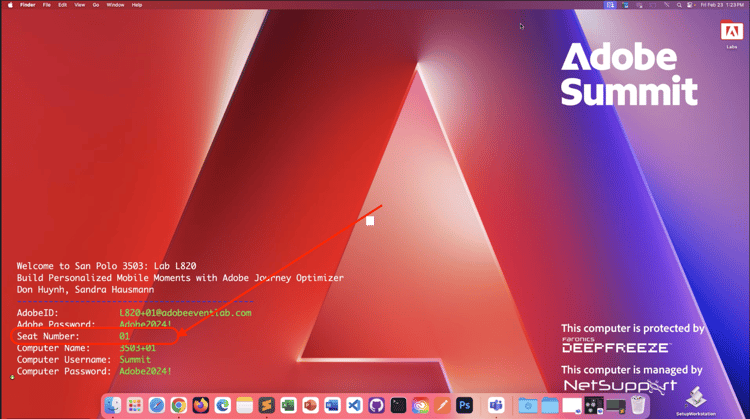Screen dimensions: 750x419
Task: Click the AdobeID email L820+01@adobeeventlab.com
Action: (185, 313)
